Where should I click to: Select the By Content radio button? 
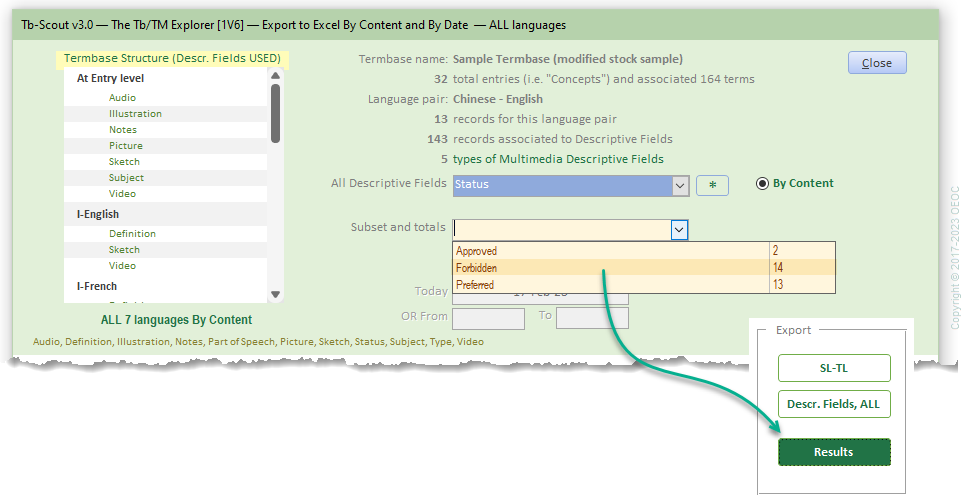click(x=763, y=184)
